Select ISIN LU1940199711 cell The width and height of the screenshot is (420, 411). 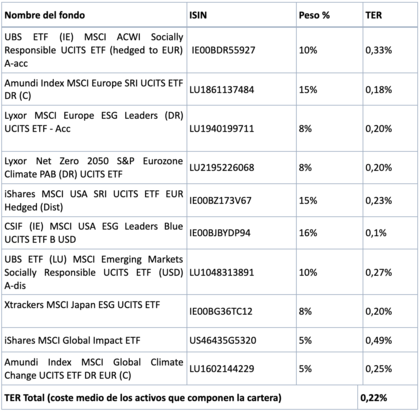tap(222, 129)
